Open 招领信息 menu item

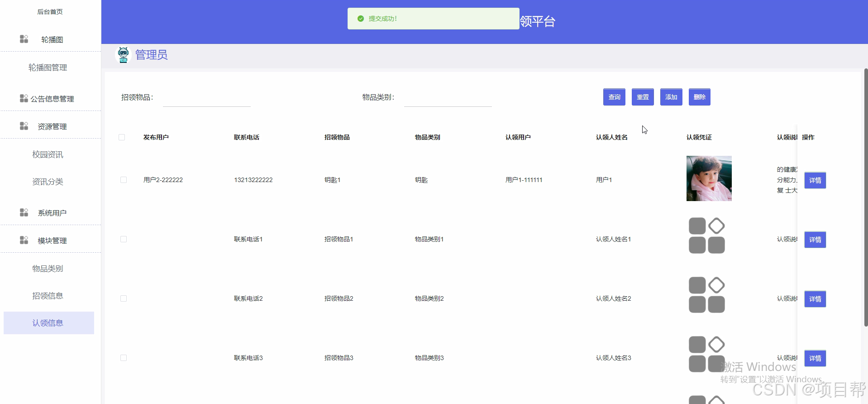pos(48,296)
